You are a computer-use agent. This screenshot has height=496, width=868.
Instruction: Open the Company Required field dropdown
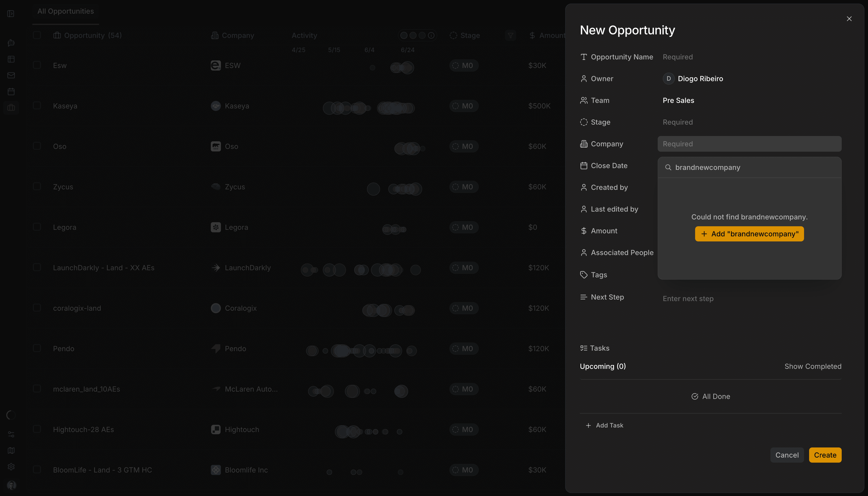tap(749, 144)
